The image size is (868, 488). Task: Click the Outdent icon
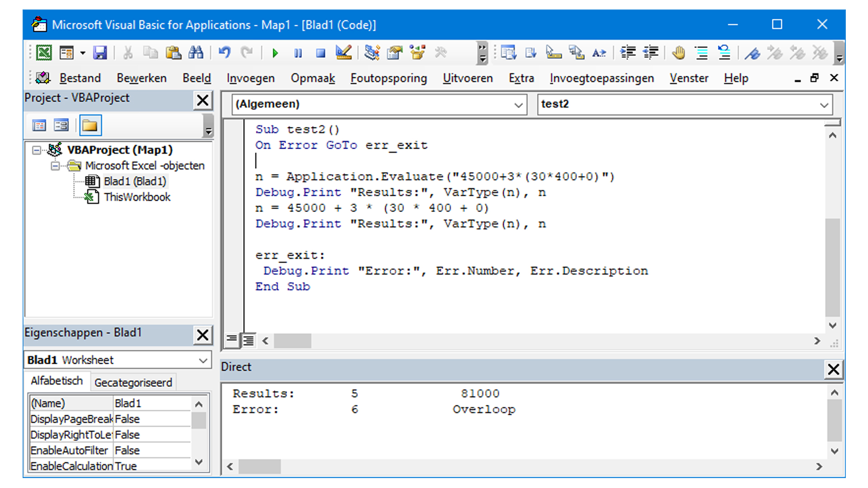[651, 53]
